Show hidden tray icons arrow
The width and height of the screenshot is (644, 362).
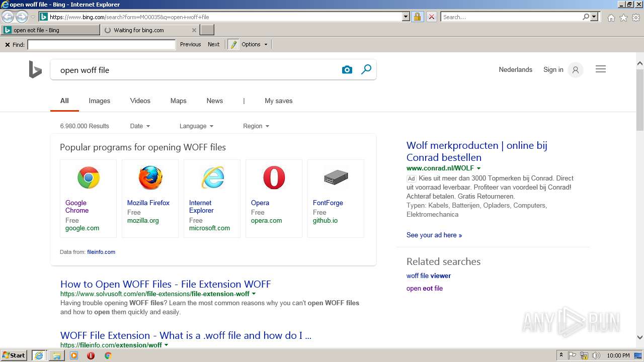pos(561,355)
